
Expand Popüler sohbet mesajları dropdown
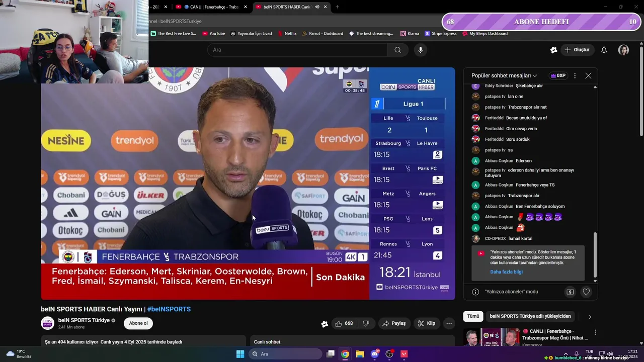(504, 75)
